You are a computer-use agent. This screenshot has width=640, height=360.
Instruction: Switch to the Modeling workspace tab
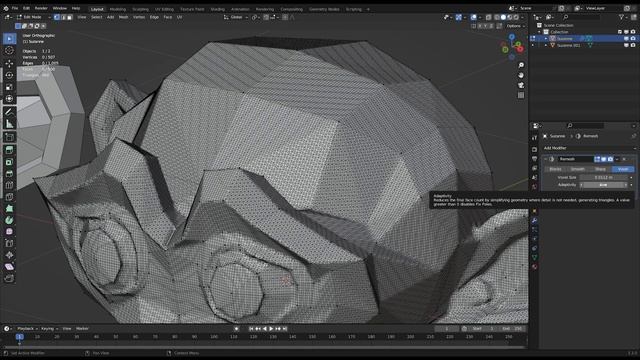pos(118,9)
